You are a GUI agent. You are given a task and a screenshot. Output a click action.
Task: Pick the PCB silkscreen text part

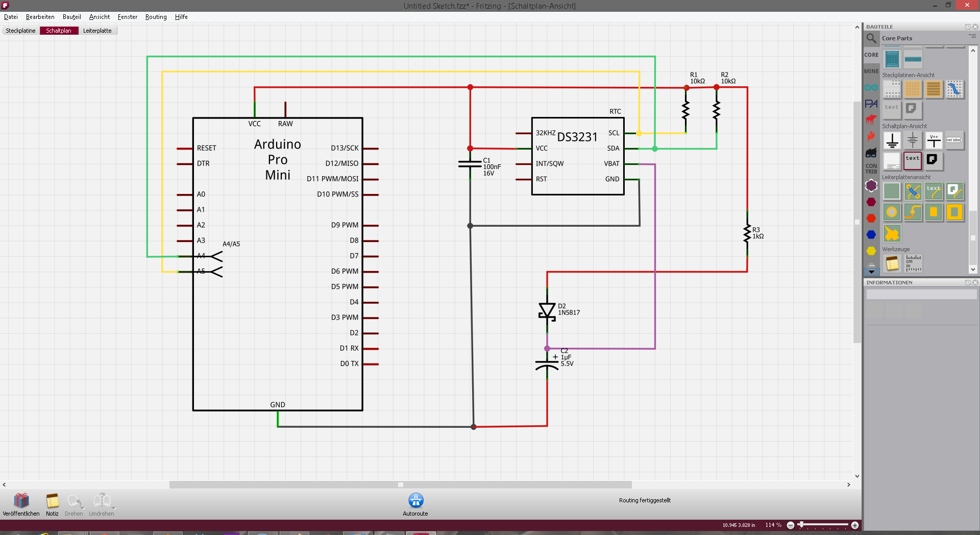(x=934, y=191)
